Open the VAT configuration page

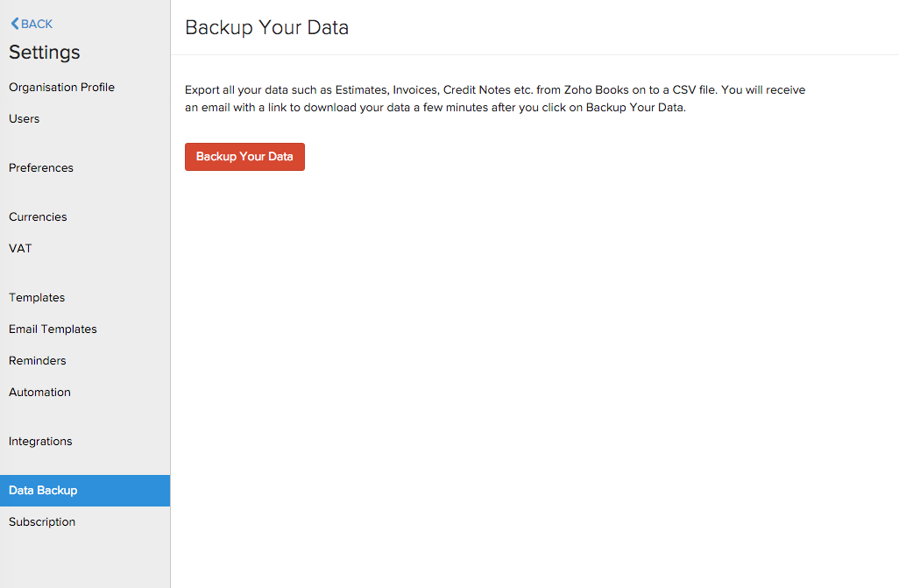click(20, 248)
